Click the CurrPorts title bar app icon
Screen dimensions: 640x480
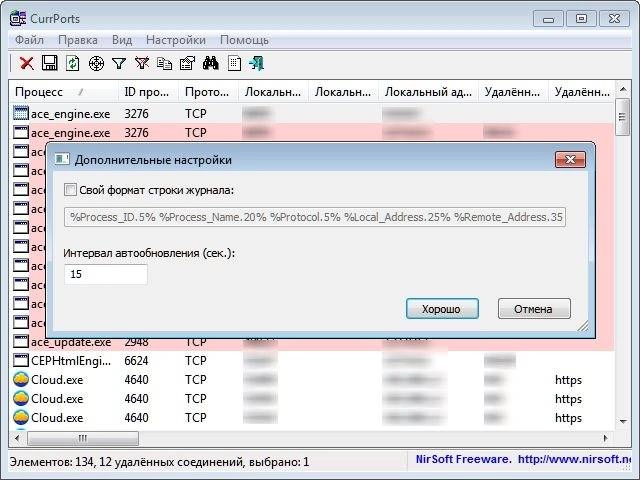tap(18, 19)
